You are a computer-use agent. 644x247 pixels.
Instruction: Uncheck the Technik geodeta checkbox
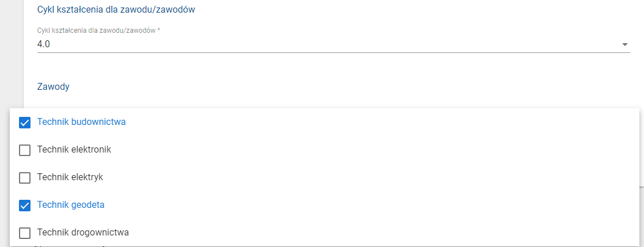click(x=25, y=206)
